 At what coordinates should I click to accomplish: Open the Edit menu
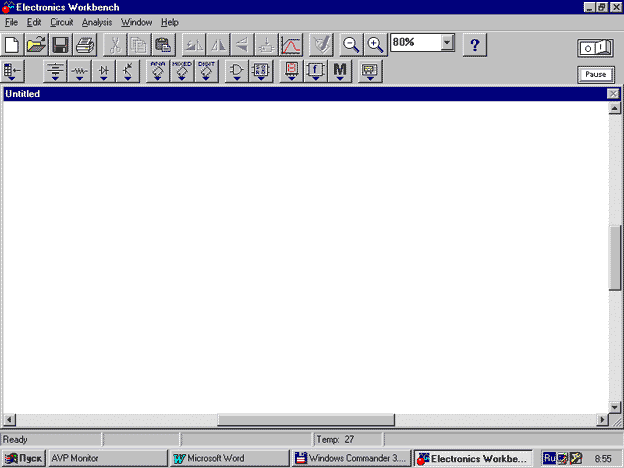34,22
